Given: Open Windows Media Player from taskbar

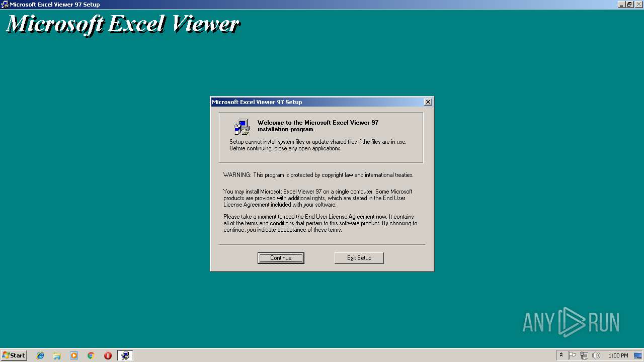Looking at the screenshot, I should pos(74,355).
